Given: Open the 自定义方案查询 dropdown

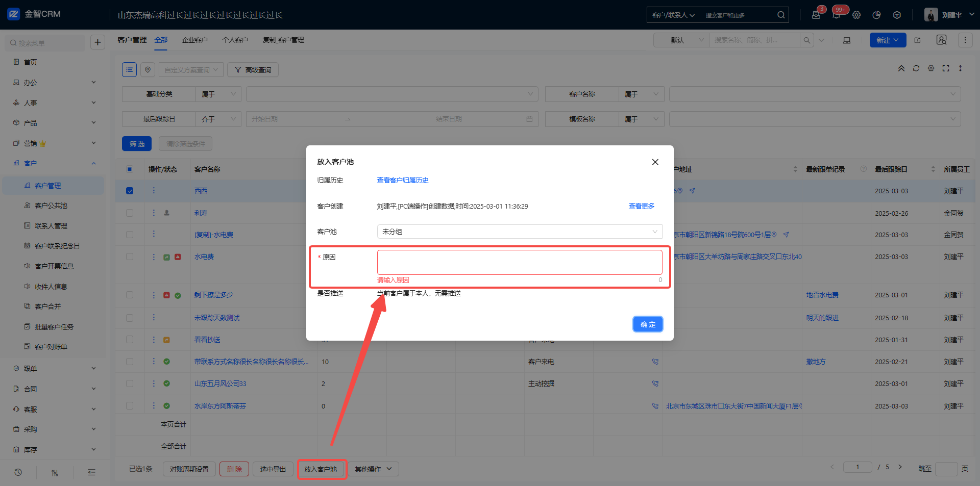Looking at the screenshot, I should (x=191, y=69).
